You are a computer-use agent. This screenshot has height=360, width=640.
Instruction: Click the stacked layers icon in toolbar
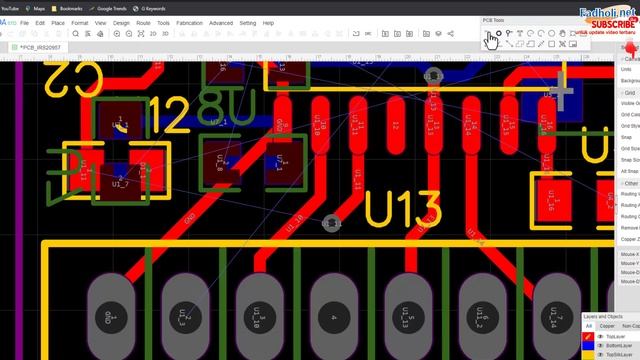[438, 34]
